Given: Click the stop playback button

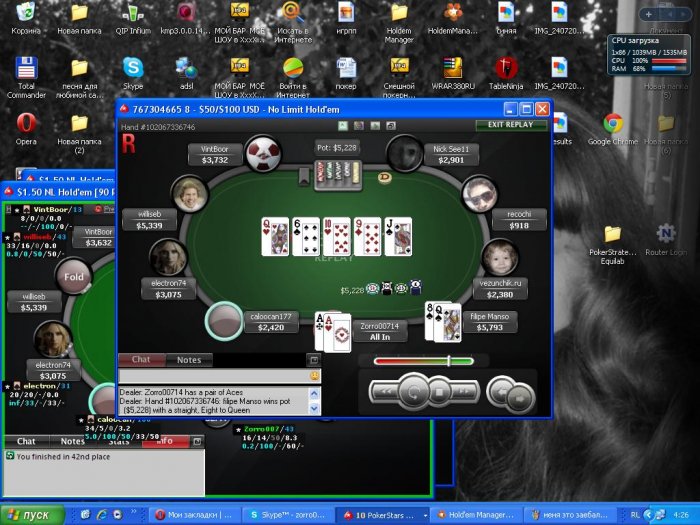Looking at the screenshot, I should pyautogui.click(x=439, y=392).
